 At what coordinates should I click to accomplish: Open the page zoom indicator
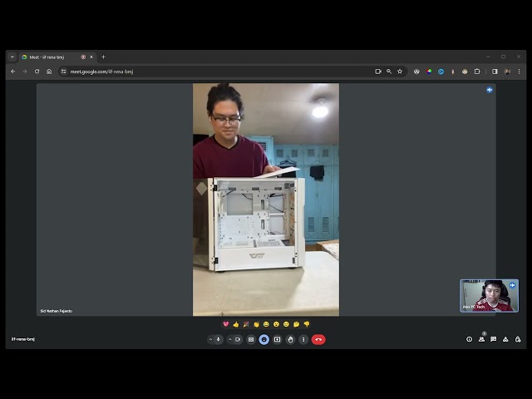coord(389,71)
